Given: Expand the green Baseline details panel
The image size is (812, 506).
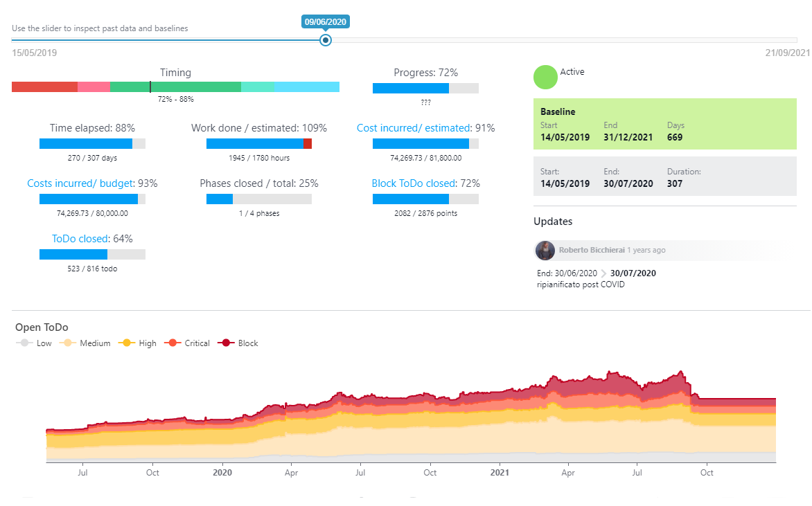Looking at the screenshot, I should pos(664,124).
